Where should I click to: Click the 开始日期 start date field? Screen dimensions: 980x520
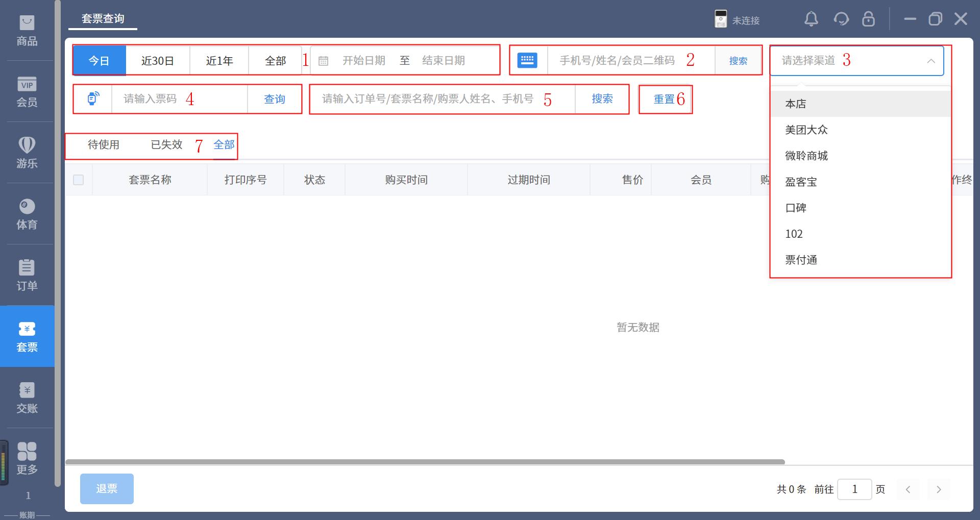pyautogui.click(x=364, y=61)
